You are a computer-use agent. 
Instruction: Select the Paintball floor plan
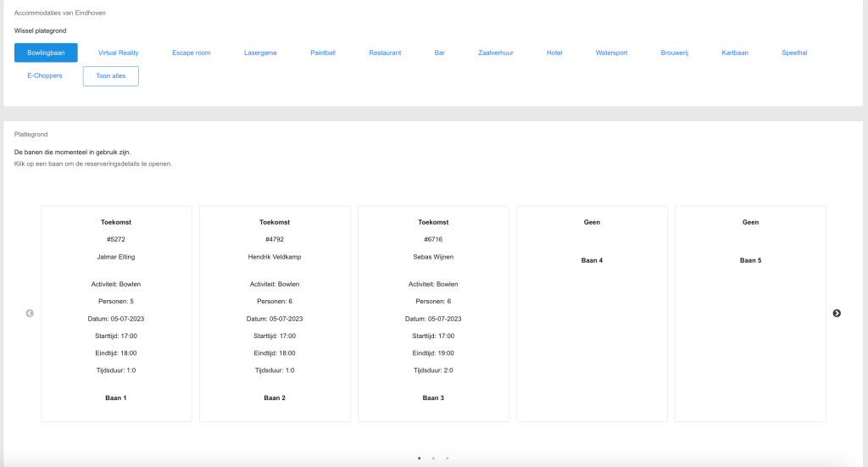tap(323, 53)
